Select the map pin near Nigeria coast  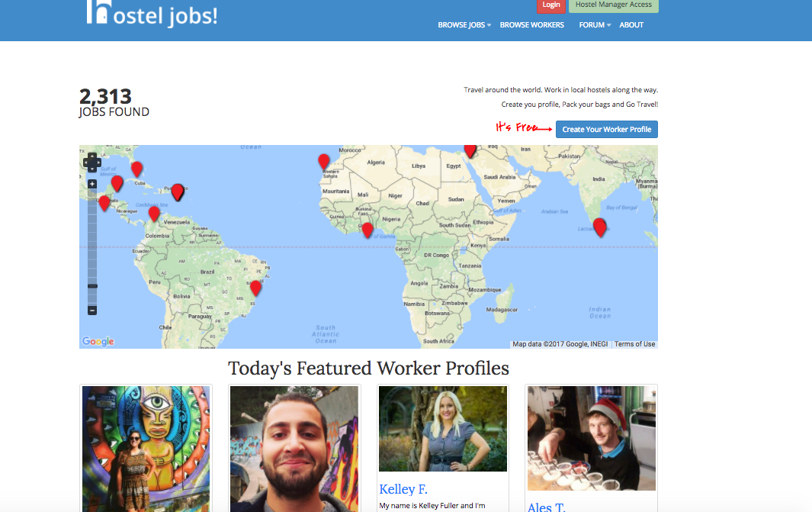pyautogui.click(x=367, y=230)
